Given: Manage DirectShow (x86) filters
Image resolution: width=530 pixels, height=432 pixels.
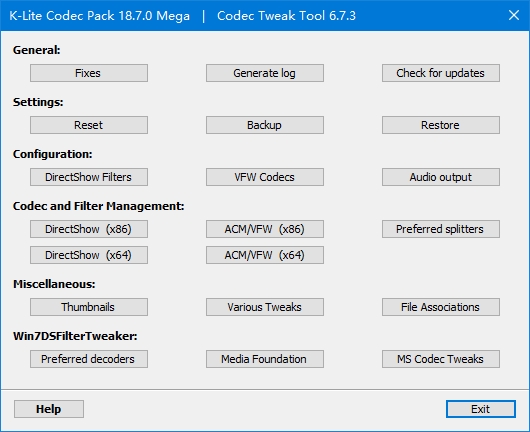Looking at the screenshot, I should click(x=89, y=229).
